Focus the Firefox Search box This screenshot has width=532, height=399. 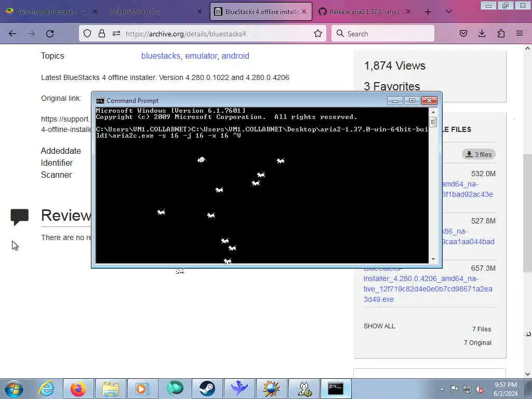pos(383,34)
